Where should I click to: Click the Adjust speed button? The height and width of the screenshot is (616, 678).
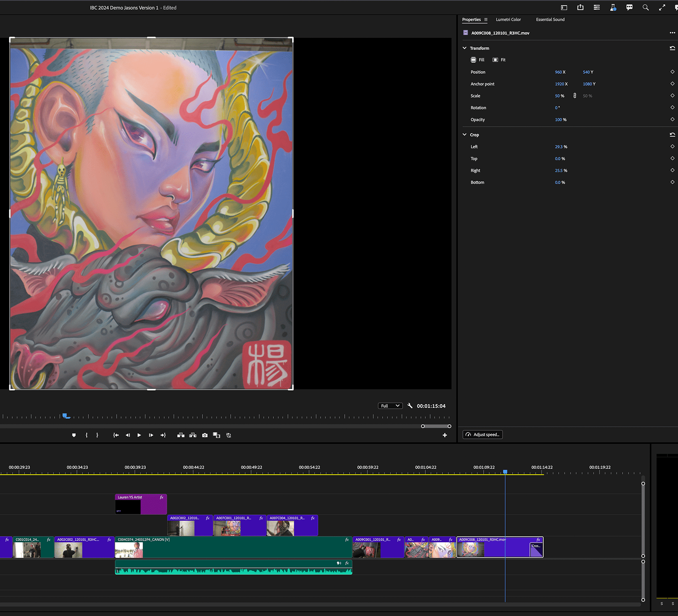tap(482, 435)
